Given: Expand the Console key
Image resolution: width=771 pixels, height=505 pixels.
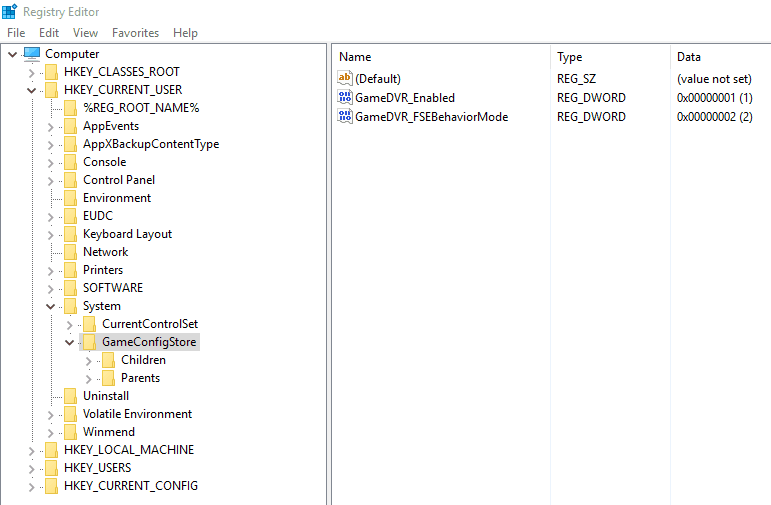Looking at the screenshot, I should tap(51, 163).
